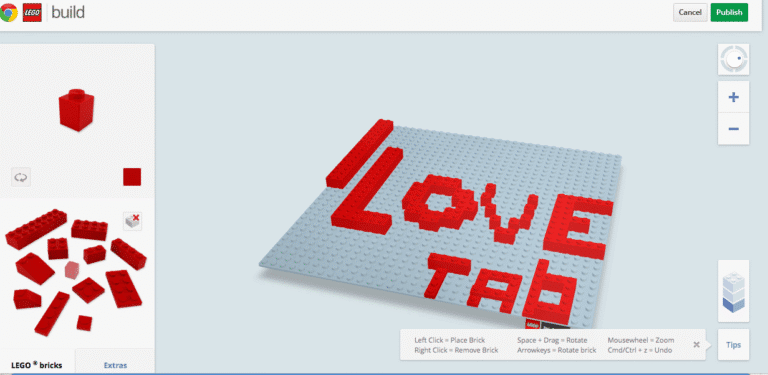Zoom out with the minus button
This screenshot has width=768, height=375.
(733, 129)
